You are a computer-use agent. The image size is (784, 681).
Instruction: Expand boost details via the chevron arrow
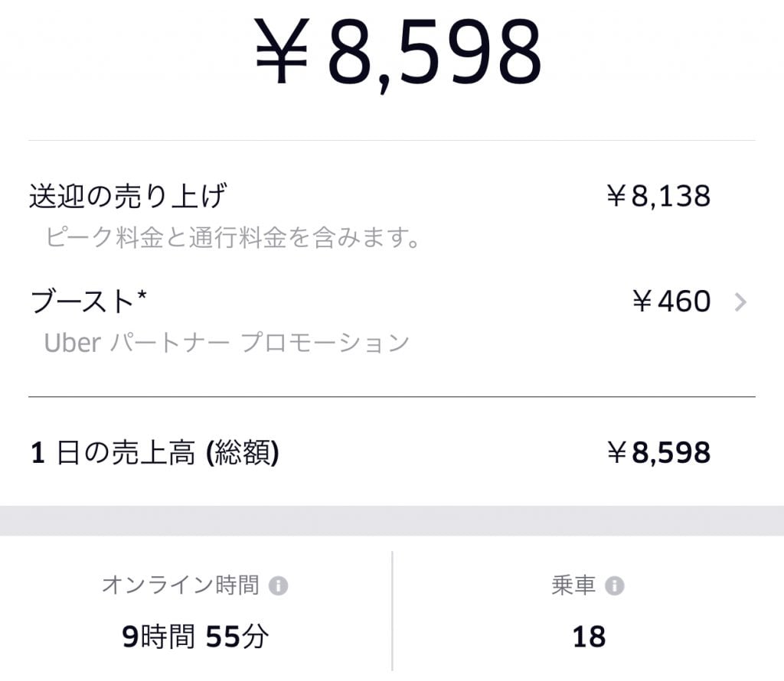click(x=740, y=302)
